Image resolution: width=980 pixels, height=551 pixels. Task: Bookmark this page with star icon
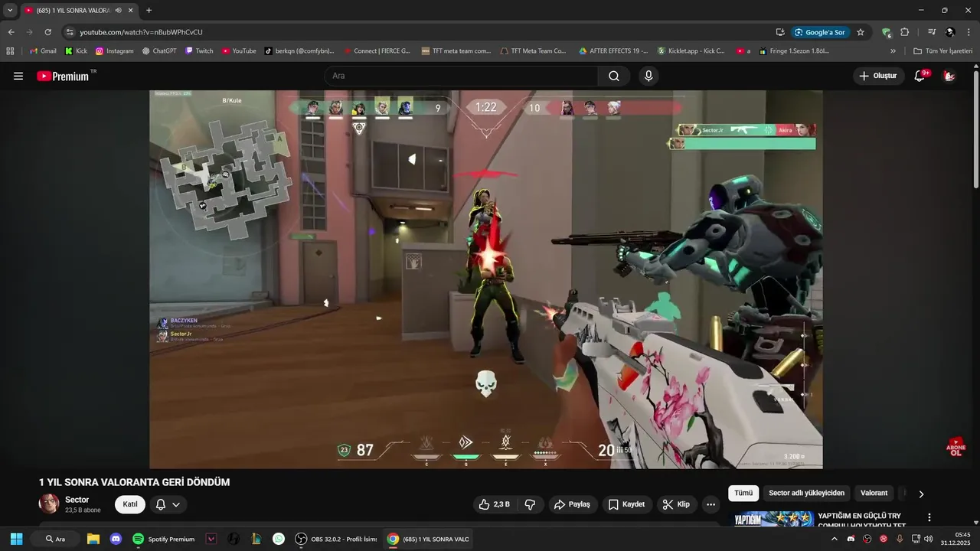(861, 32)
